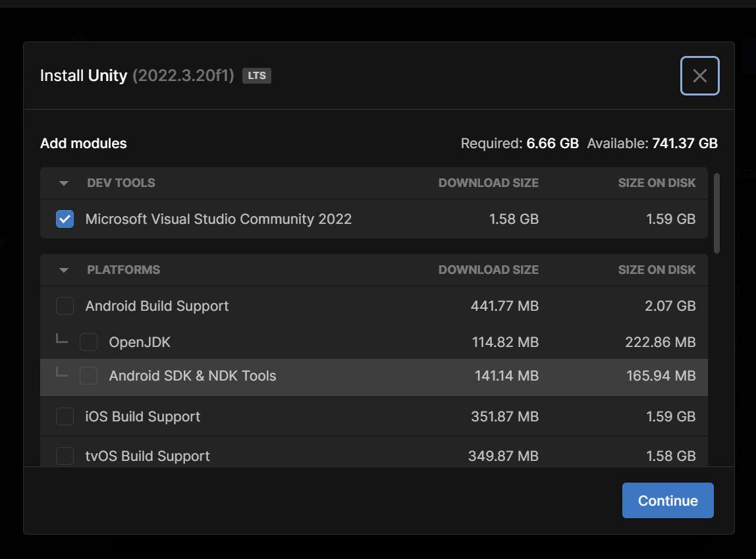Click the 165.94 MB size on disk
The width and height of the screenshot is (756, 559).
point(661,376)
